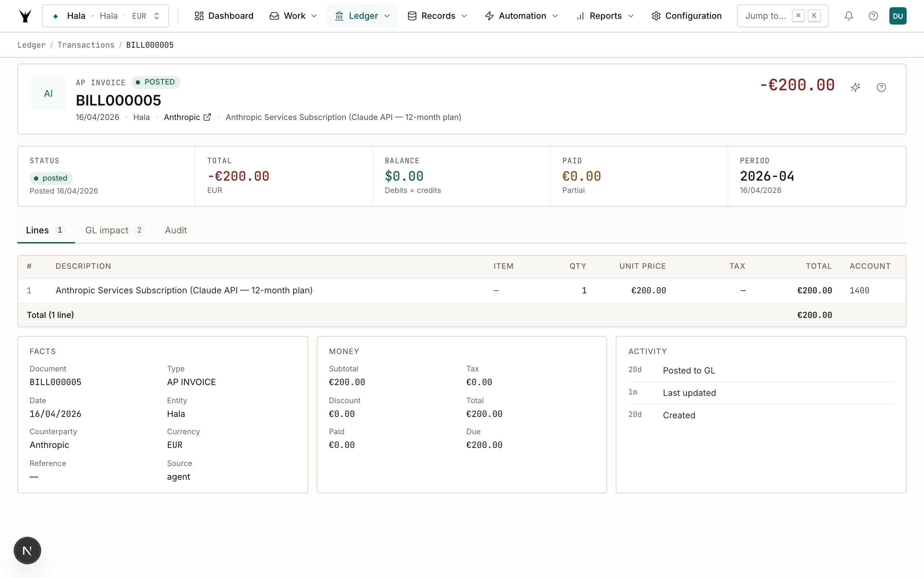Click the ACCOUNT column header
The height and width of the screenshot is (578, 924).
point(870,266)
